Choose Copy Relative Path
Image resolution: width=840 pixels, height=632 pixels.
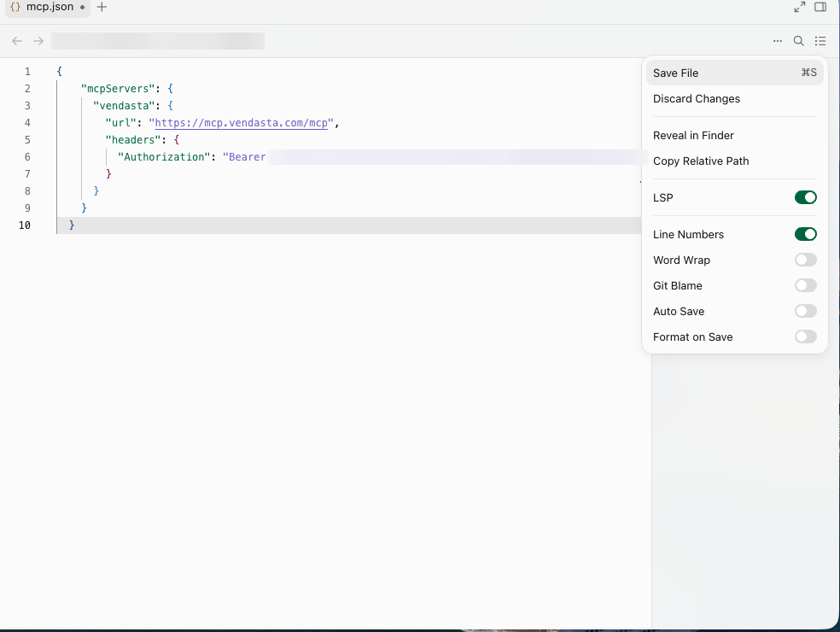pos(734,161)
